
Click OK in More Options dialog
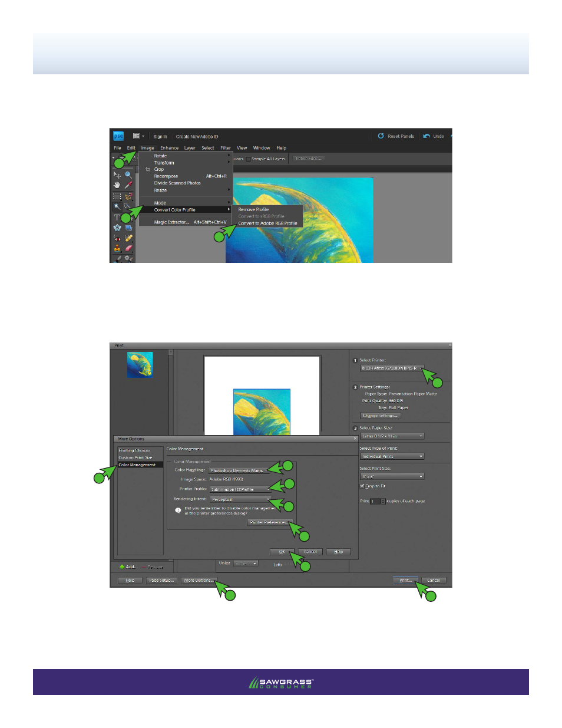pos(282,552)
